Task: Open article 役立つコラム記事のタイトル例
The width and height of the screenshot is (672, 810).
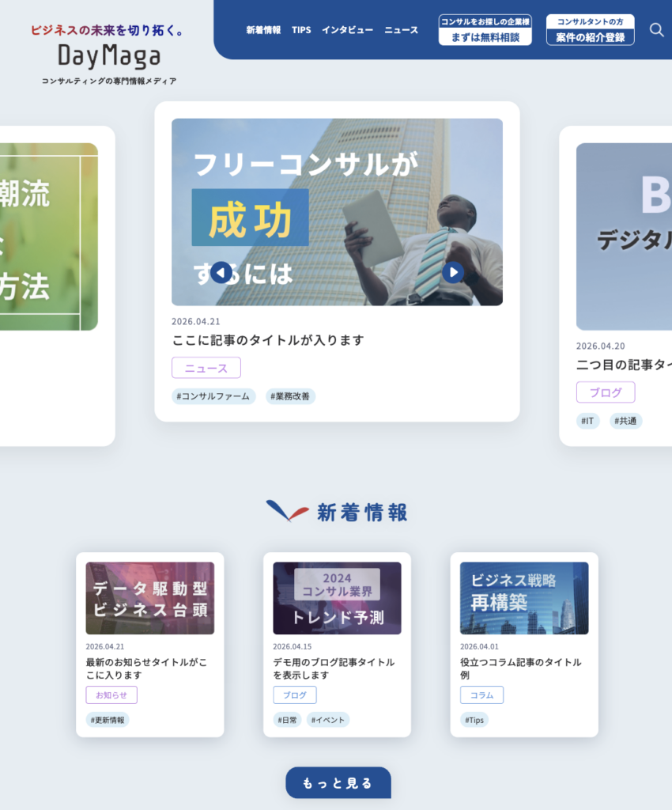Action: pyautogui.click(x=521, y=668)
